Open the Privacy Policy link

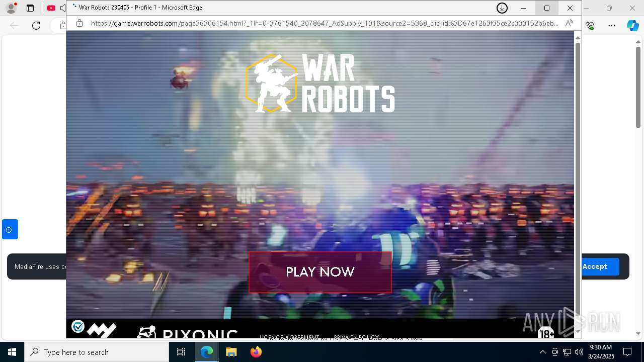point(356,336)
